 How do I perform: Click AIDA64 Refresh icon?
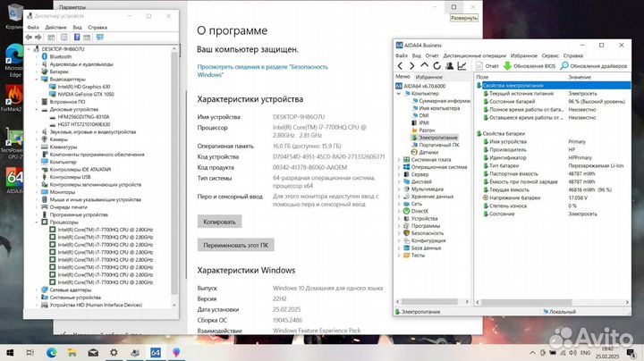(437, 65)
